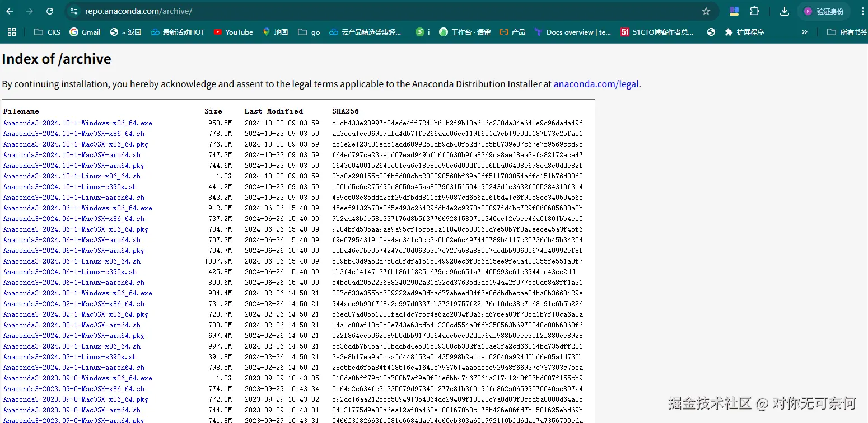This screenshot has width=868, height=423.
Task: Open the CKS bookmark folder
Action: (47, 32)
